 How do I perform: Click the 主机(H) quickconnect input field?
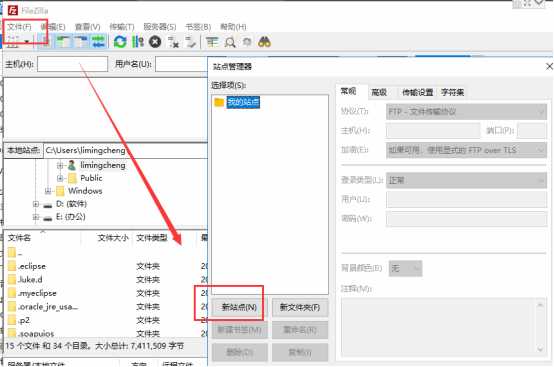click(x=72, y=64)
